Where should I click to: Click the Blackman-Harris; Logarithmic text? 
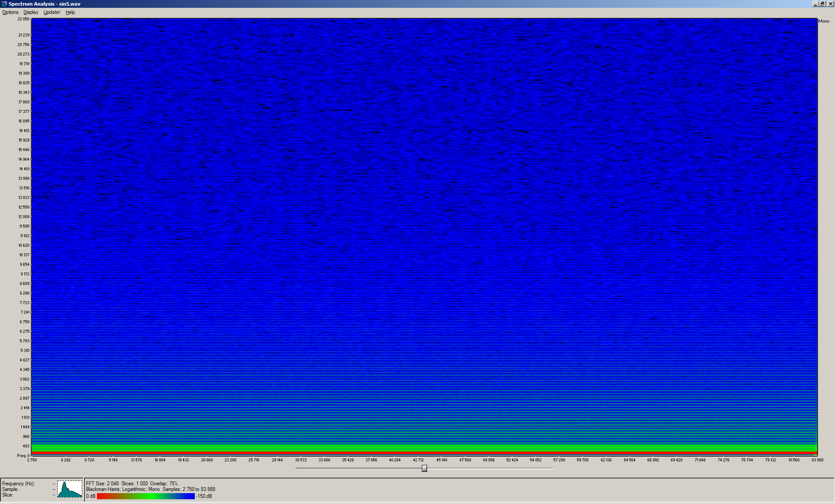pyautogui.click(x=116, y=489)
